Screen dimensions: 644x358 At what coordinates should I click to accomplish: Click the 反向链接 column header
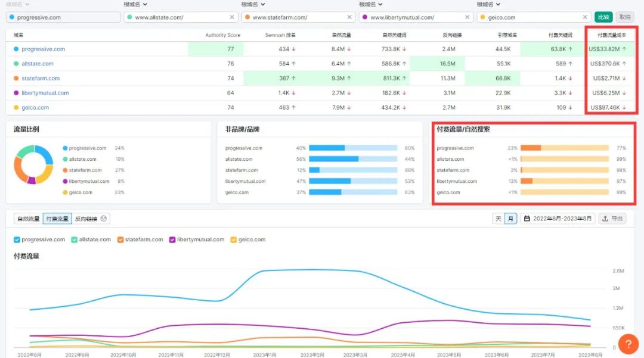[x=452, y=35]
